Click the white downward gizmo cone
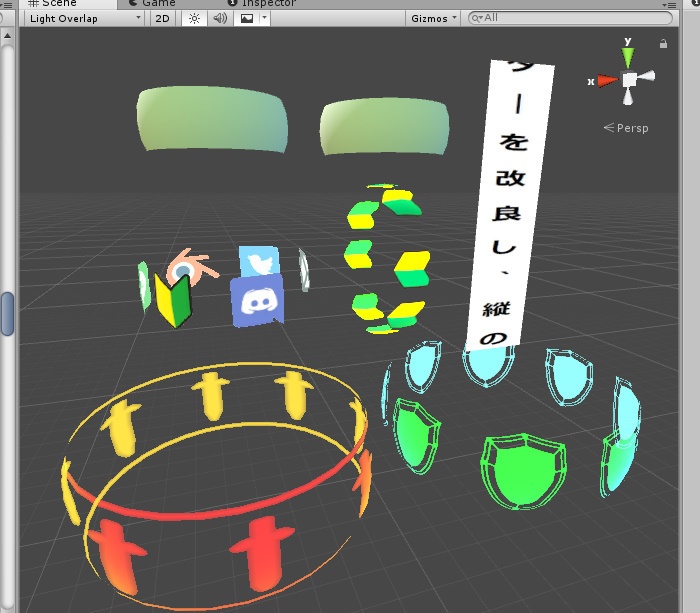700x613 pixels. tap(628, 96)
